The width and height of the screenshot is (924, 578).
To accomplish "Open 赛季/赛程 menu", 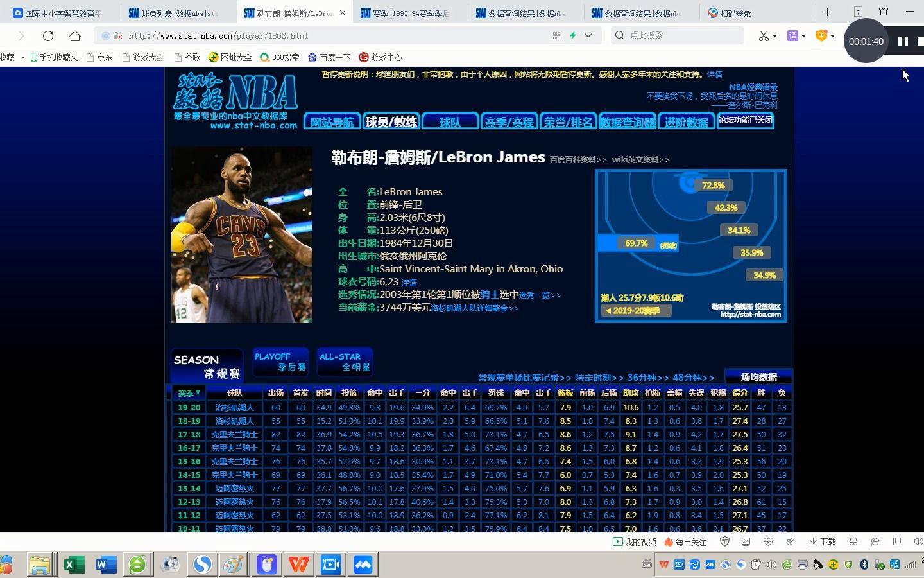I will click(x=509, y=121).
